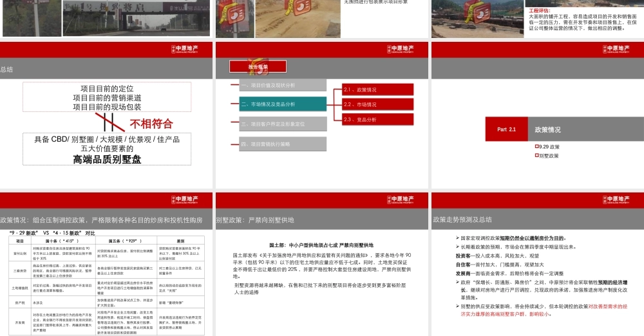
Task: Click the 报告框架 red title button
Action: click(x=249, y=66)
